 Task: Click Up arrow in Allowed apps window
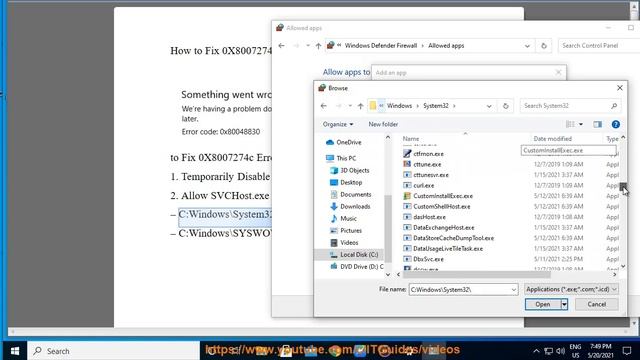(x=318, y=46)
